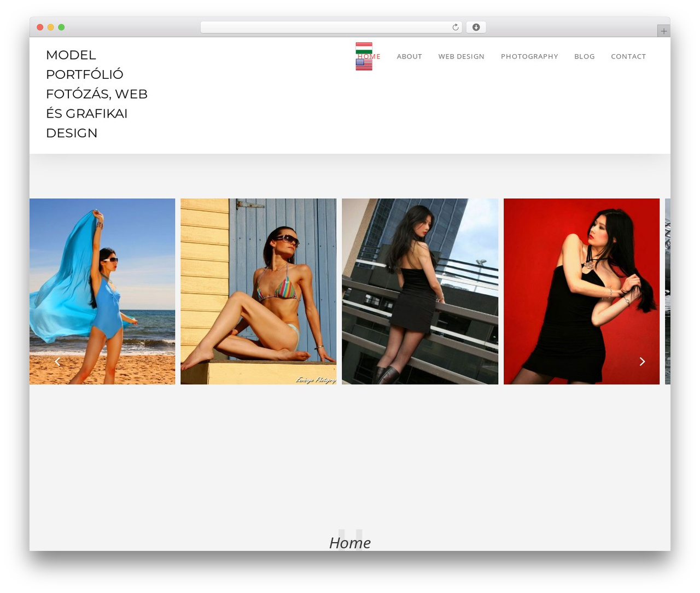Advance carousel with right arrow

point(642,362)
